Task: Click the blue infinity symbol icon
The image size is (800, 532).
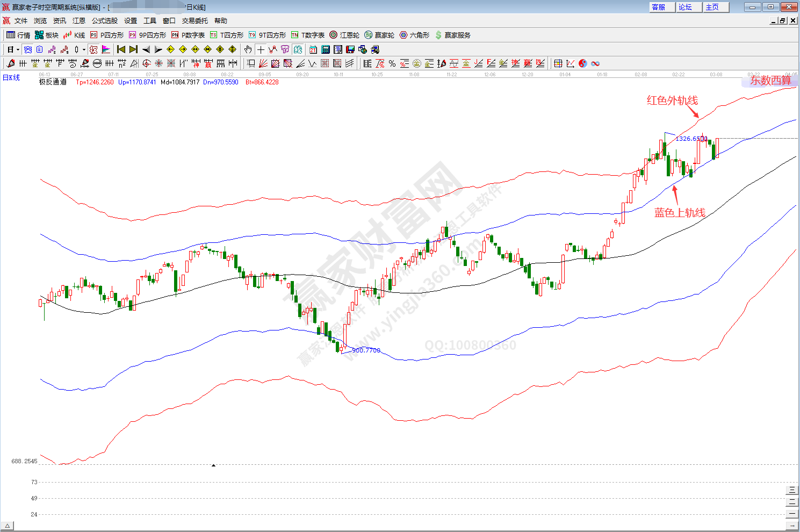Action: pyautogui.click(x=595, y=63)
